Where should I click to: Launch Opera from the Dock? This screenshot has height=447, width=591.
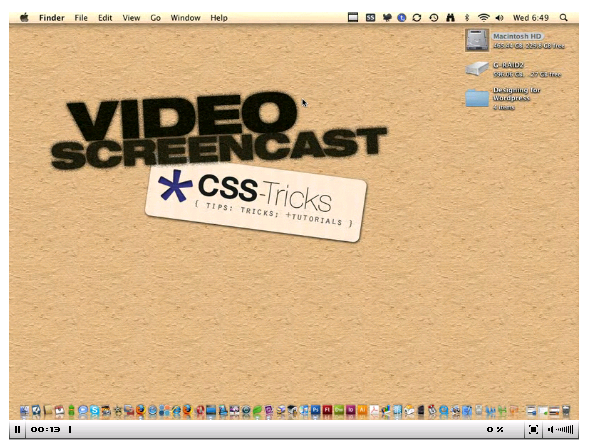(x=200, y=411)
